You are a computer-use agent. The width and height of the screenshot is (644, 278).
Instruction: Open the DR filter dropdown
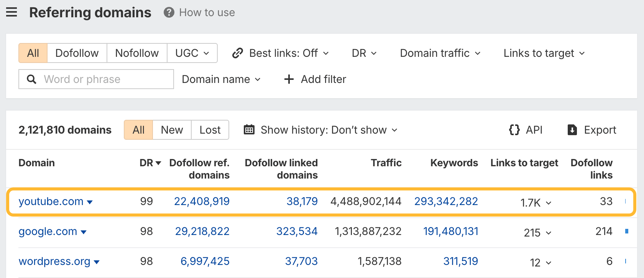[364, 53]
